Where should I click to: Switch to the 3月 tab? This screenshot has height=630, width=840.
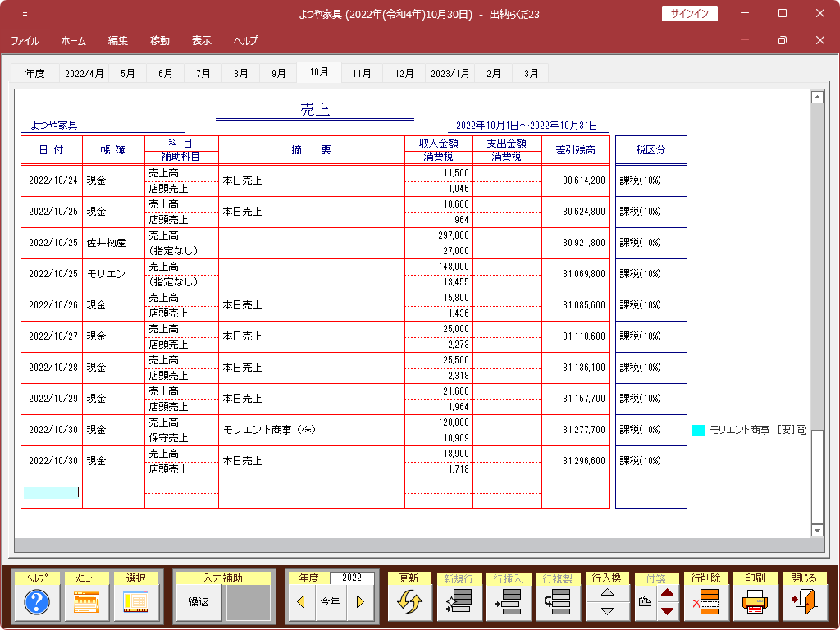532,73
